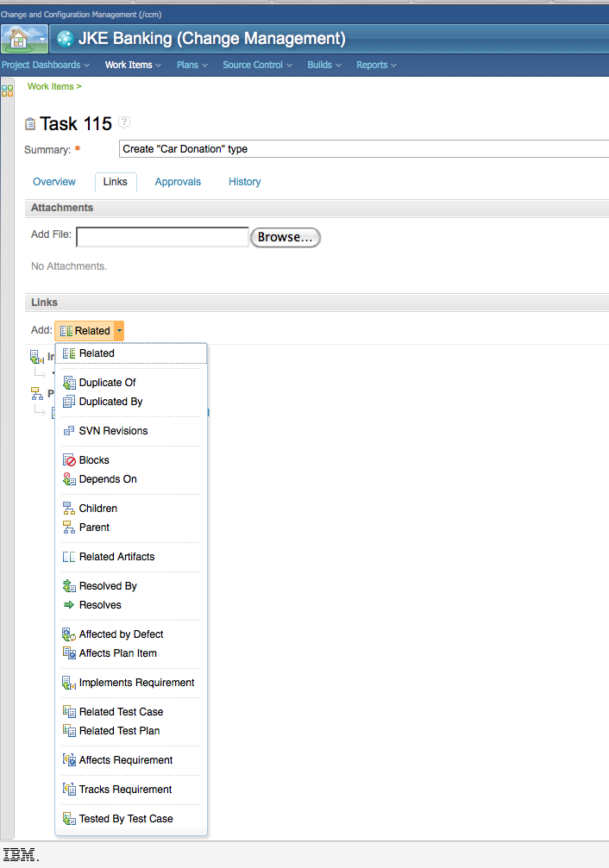
Task: Click the Add File input field
Action: click(x=162, y=237)
